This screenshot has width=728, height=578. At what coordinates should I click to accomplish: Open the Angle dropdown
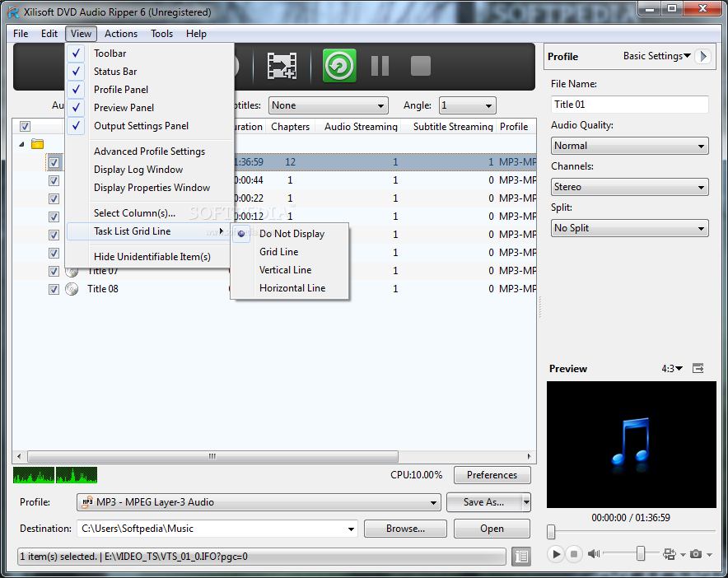tap(467, 105)
